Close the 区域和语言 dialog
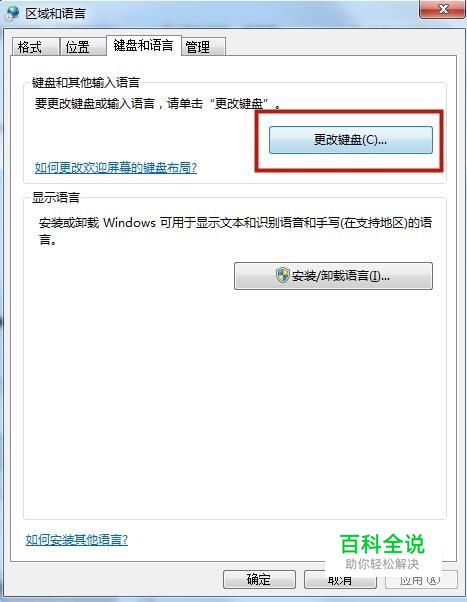Image resolution: width=467 pixels, height=602 pixels. coord(442,9)
